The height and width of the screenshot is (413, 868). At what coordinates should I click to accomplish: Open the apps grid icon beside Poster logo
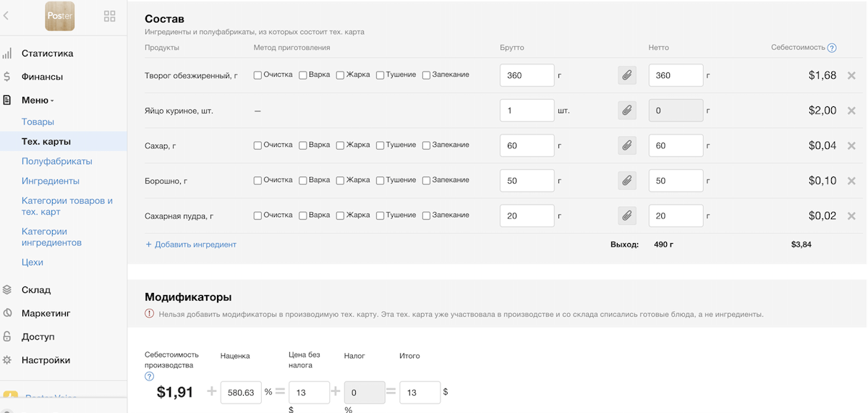[110, 16]
